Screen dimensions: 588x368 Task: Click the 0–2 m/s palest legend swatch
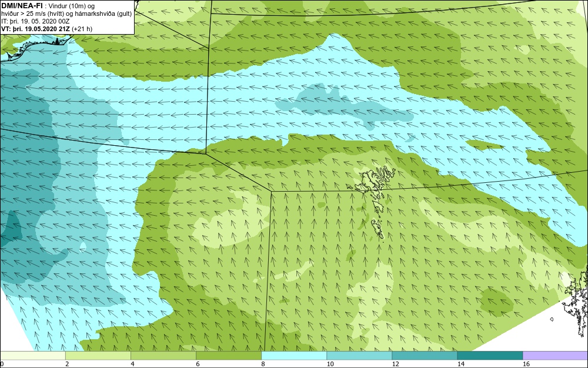[33, 356]
